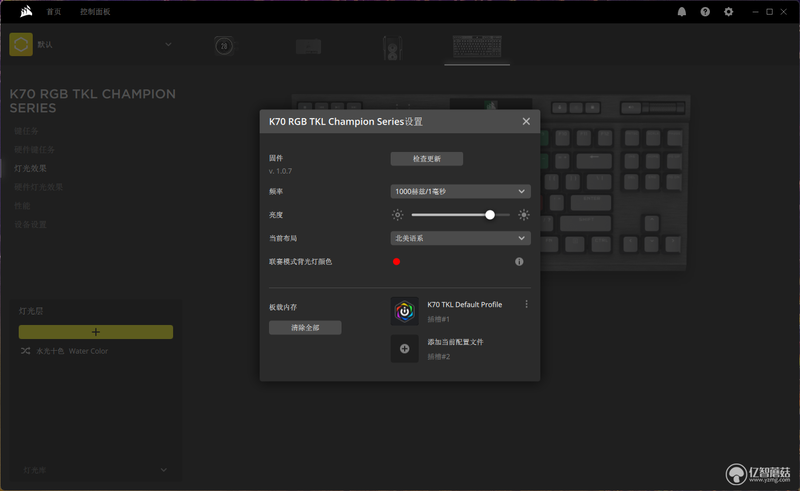800x491 pixels.
Task: Open Dashboard tab (控制面板)
Action: [95, 12]
